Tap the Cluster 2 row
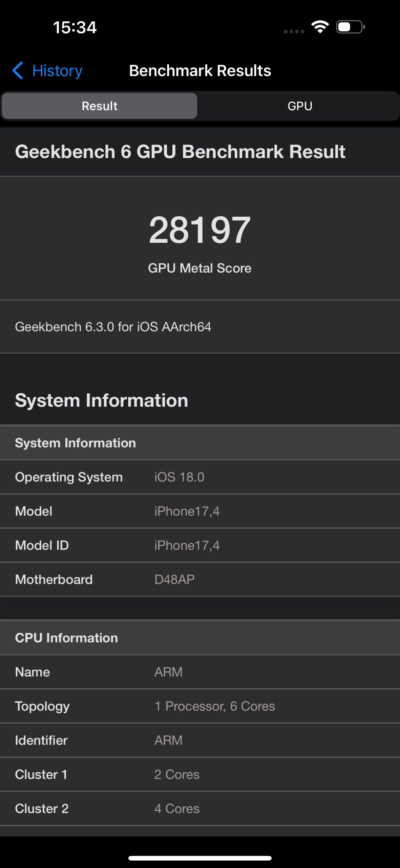The height and width of the screenshot is (868, 400). 200,809
